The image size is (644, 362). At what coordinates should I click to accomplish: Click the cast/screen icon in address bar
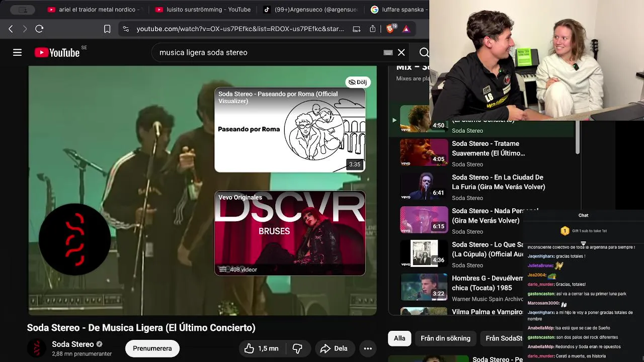click(x=356, y=29)
